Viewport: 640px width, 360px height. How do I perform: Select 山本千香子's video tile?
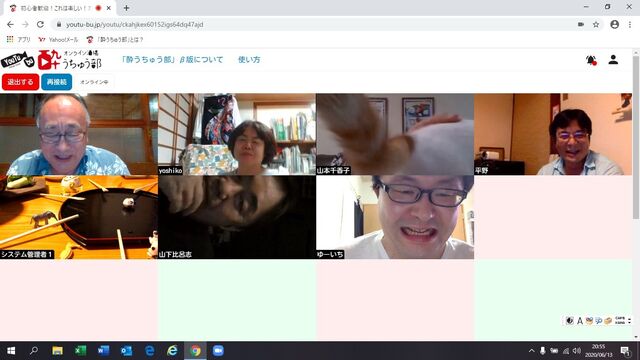[395, 134]
